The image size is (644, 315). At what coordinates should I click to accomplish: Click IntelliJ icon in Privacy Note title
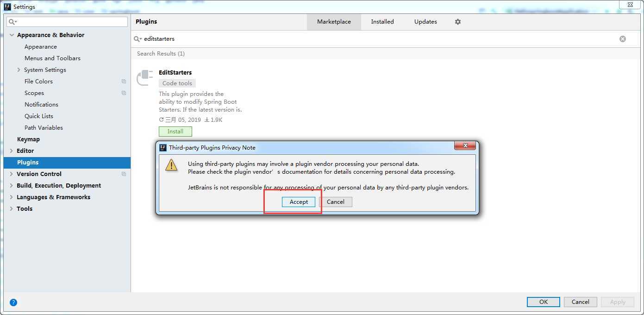click(163, 148)
